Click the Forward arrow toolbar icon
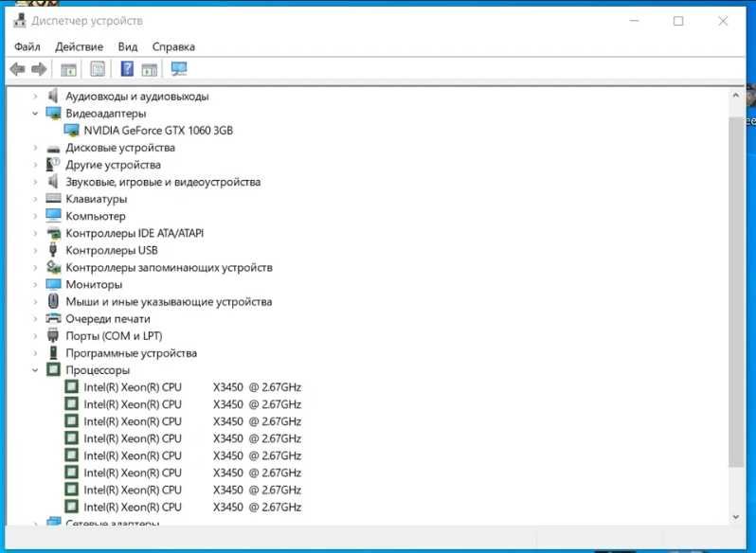 39,69
